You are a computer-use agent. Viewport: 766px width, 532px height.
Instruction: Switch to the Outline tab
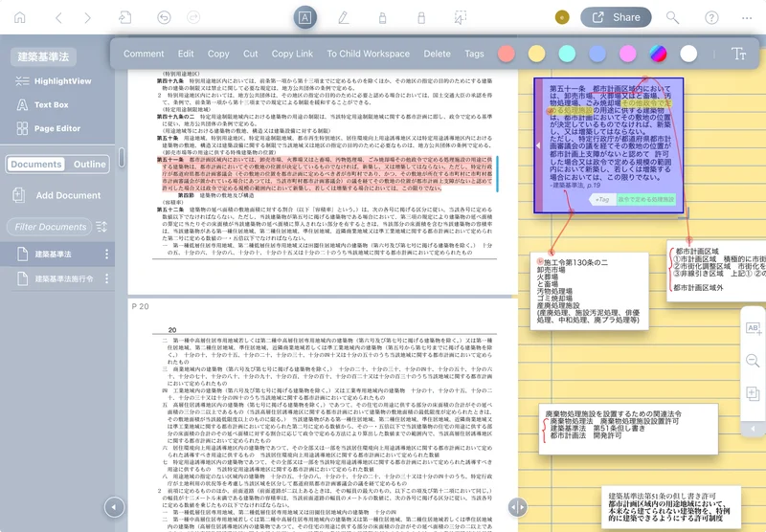[89, 164]
